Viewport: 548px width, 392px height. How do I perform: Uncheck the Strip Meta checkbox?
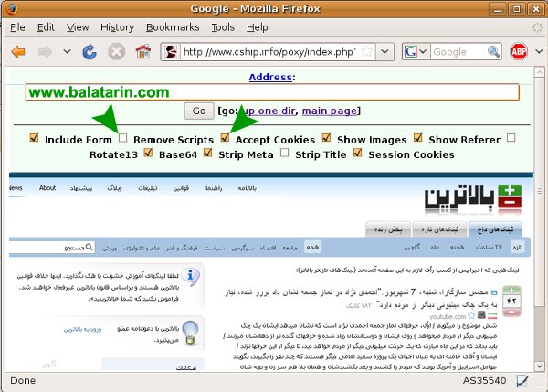point(207,153)
